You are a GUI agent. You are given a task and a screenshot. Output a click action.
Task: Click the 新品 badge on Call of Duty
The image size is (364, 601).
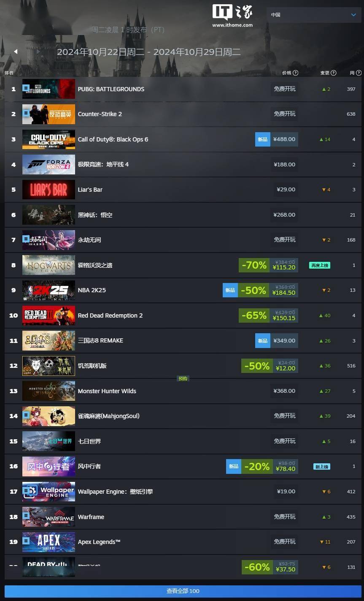coord(262,139)
